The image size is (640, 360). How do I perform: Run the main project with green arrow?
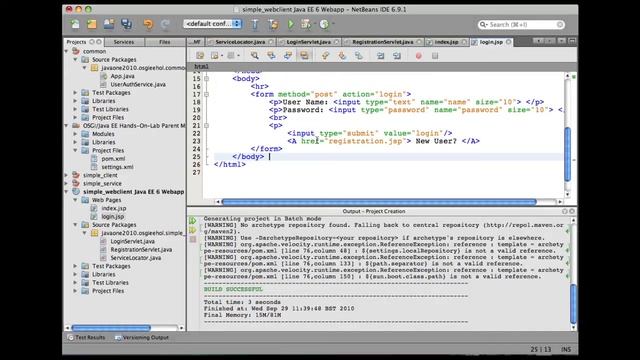click(291, 24)
